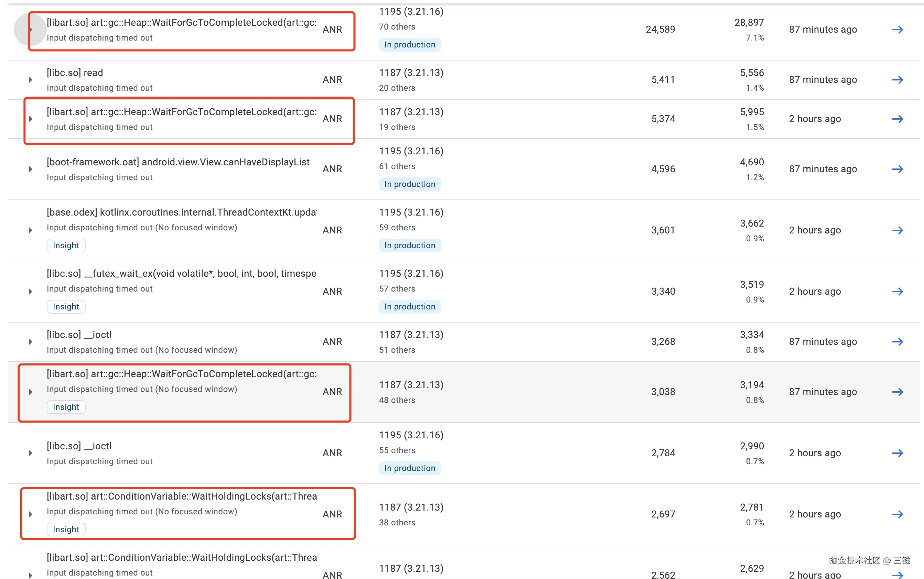This screenshot has height=579, width=924.
Task: Expand the __futex_wait_ex ANR row
Action: (31, 292)
